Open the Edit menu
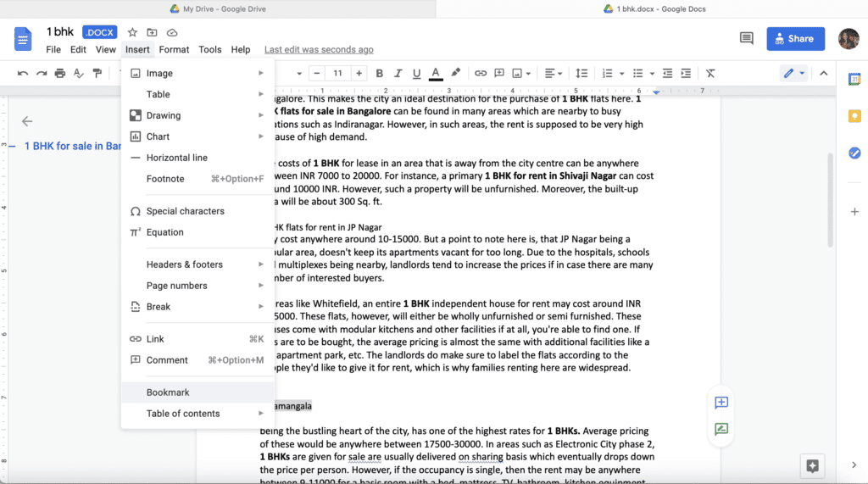This screenshot has height=484, width=868. click(78, 50)
